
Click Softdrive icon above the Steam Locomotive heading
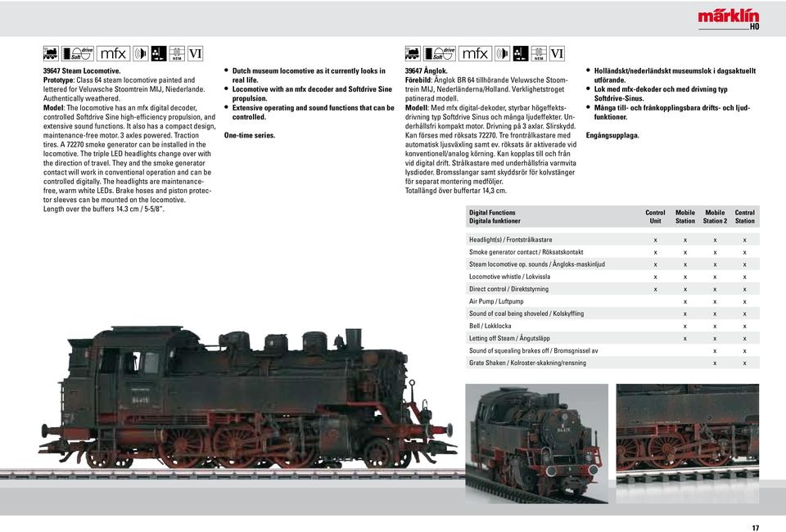click(77, 53)
